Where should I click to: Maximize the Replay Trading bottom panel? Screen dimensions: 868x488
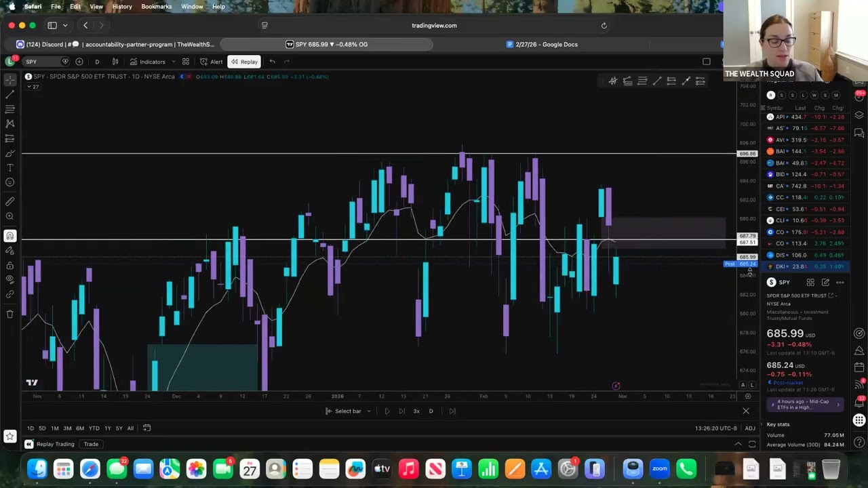click(x=752, y=444)
